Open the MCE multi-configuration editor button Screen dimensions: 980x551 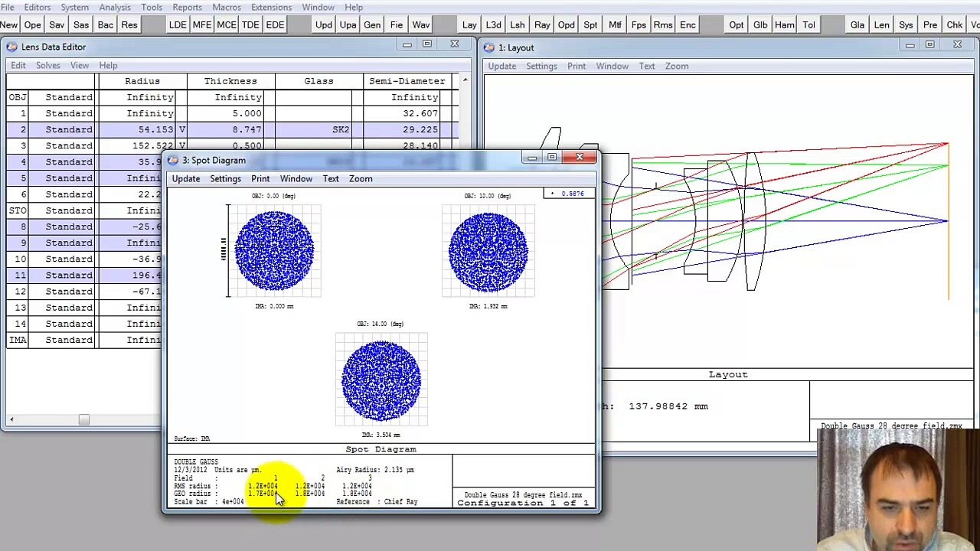pos(227,24)
